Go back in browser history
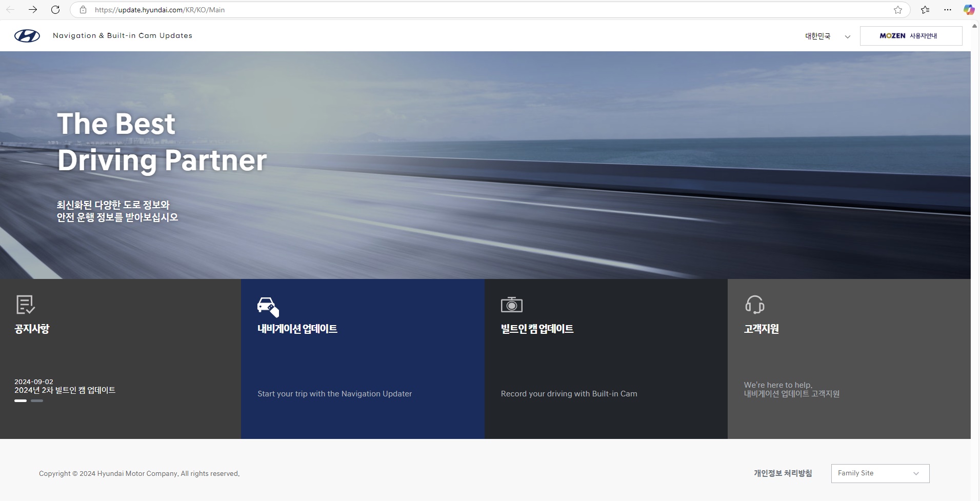The width and height of the screenshot is (980, 501). point(10,10)
